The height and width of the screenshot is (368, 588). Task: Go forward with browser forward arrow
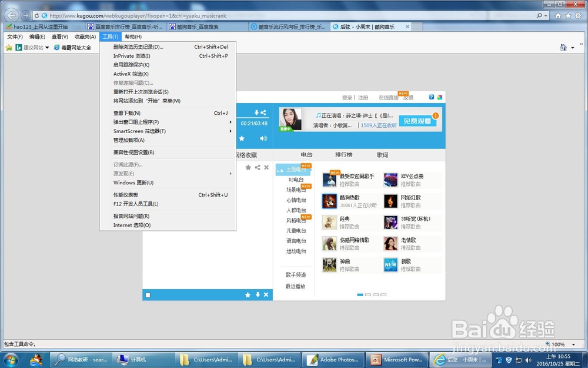pos(25,15)
